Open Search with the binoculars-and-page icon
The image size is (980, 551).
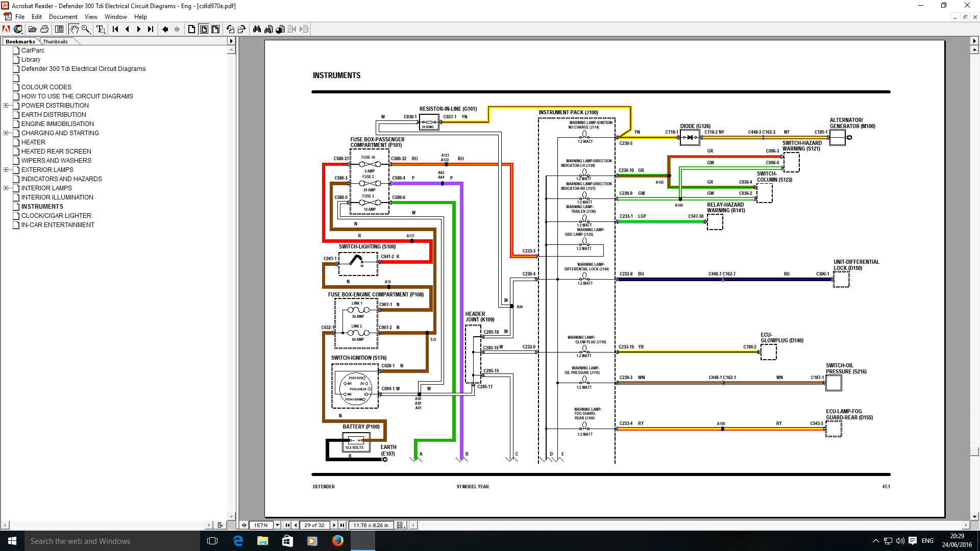point(268,29)
